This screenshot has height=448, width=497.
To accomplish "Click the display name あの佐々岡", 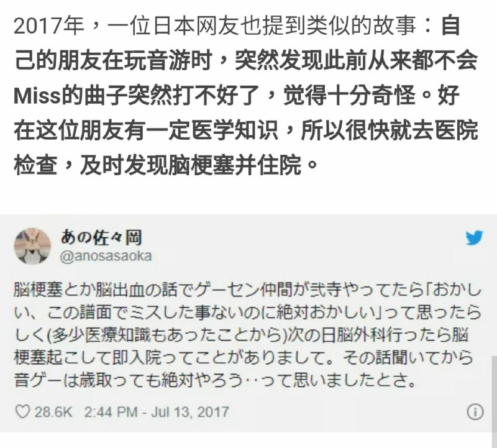I will pyautogui.click(x=101, y=237).
